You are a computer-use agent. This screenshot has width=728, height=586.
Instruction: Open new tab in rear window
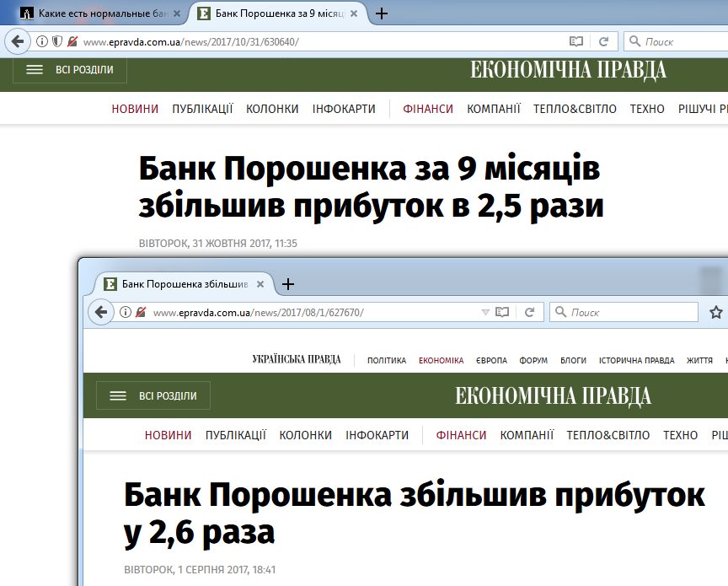381,13
